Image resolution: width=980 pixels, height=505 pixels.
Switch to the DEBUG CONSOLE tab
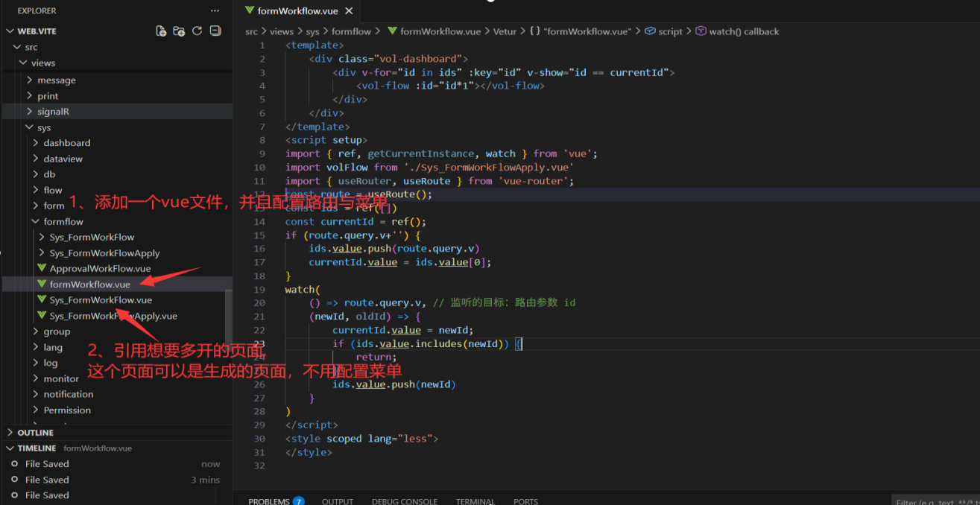point(404,501)
